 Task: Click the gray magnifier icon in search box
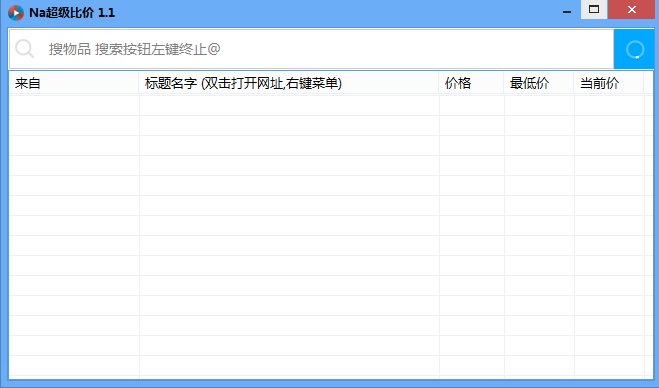24,49
